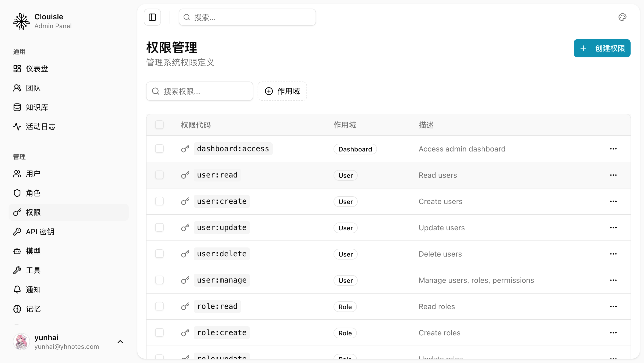Select 权限 in the sidebar menu
The height and width of the screenshot is (363, 644).
(33, 212)
